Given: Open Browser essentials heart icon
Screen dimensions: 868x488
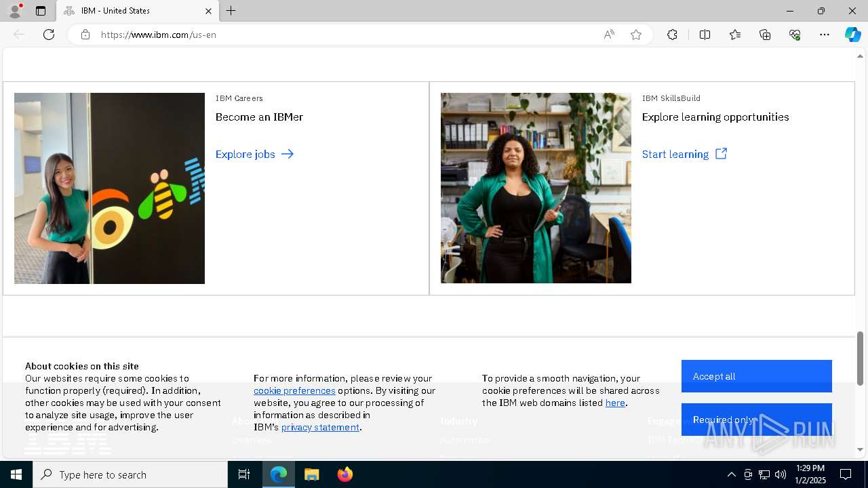Looking at the screenshot, I should coord(795,35).
